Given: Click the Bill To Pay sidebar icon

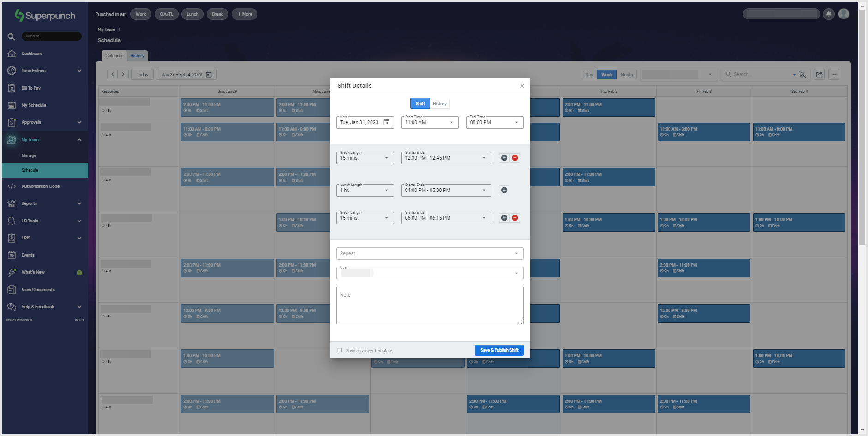Looking at the screenshot, I should click(12, 88).
